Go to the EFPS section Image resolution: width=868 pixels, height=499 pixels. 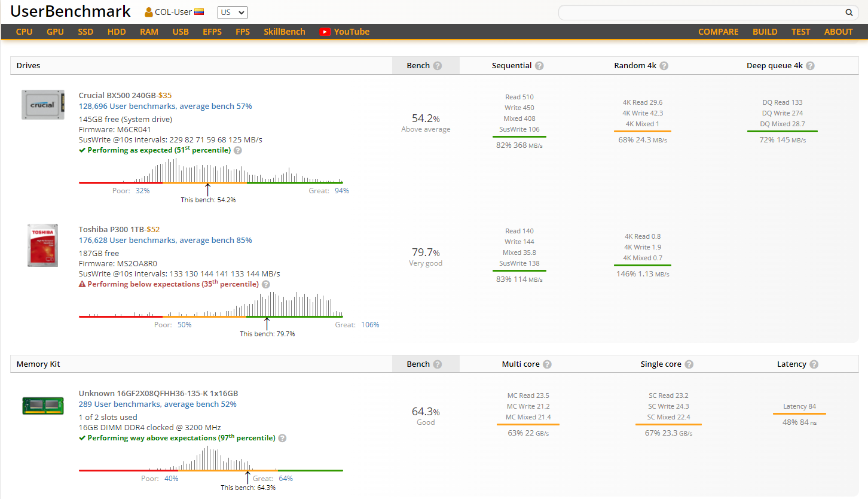pyautogui.click(x=212, y=32)
